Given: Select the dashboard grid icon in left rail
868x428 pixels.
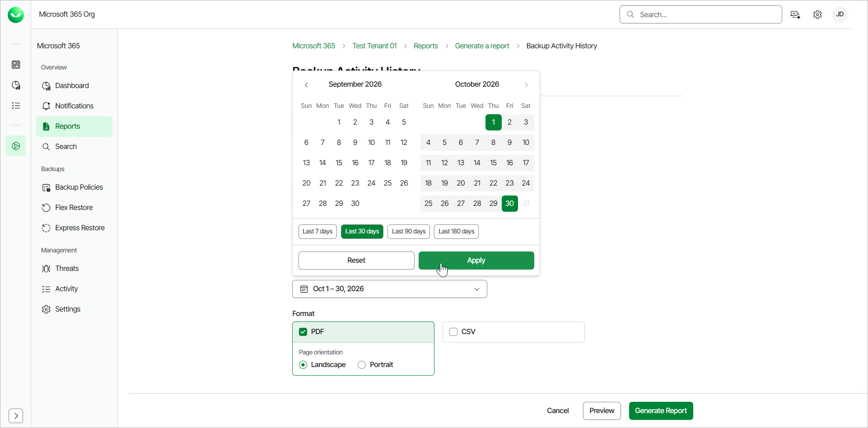Looking at the screenshot, I should tap(16, 65).
